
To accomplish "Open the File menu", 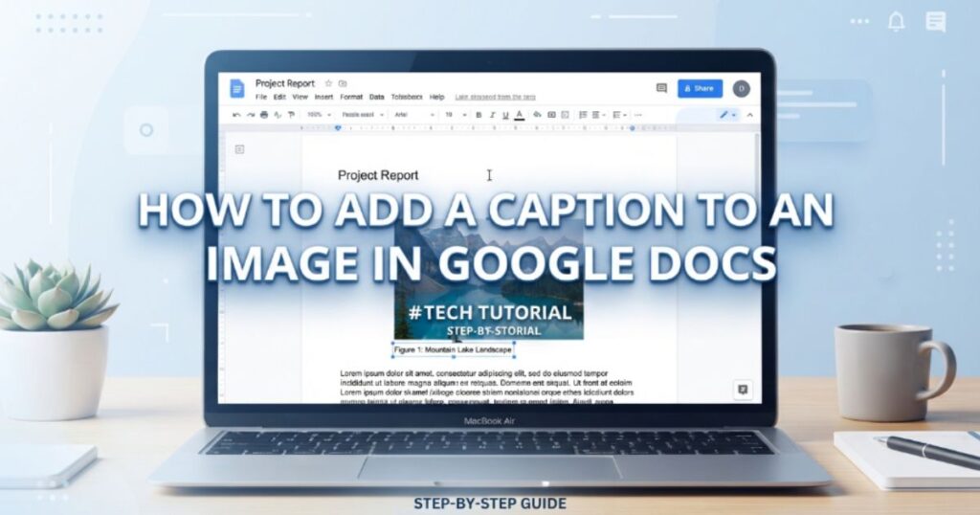I will coord(261,97).
